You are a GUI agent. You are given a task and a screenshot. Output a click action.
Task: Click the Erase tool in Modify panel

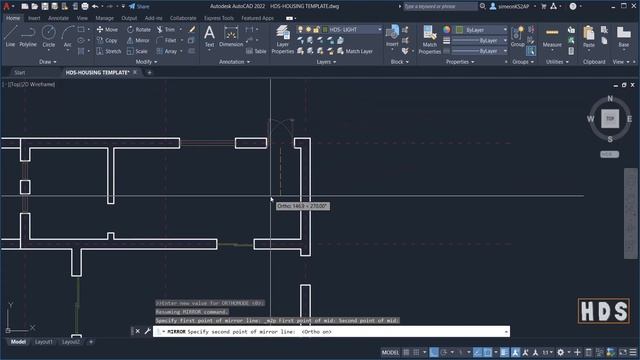point(192,29)
